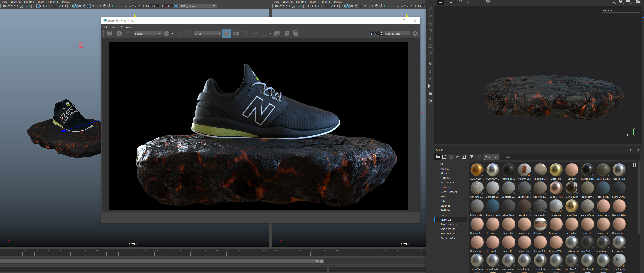The height and width of the screenshot is (273, 644).
Task: Click the copy to clipboard icon
Action: point(296,33)
